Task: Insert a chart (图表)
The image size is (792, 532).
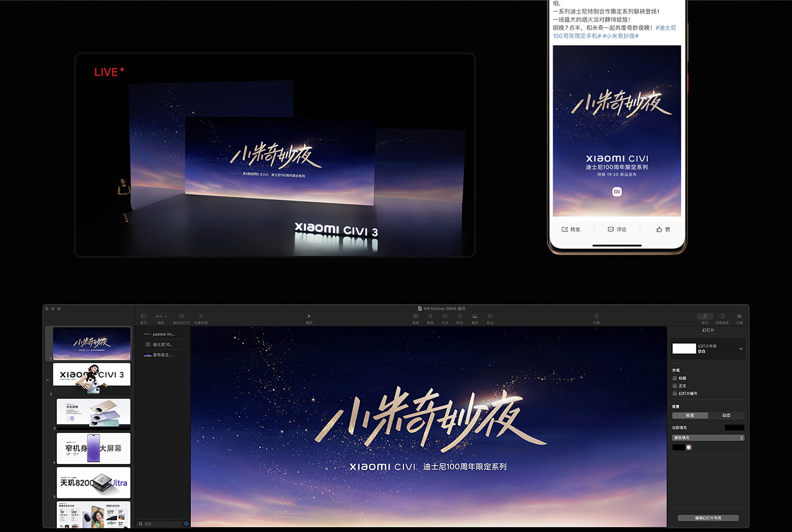Action: pos(430,319)
